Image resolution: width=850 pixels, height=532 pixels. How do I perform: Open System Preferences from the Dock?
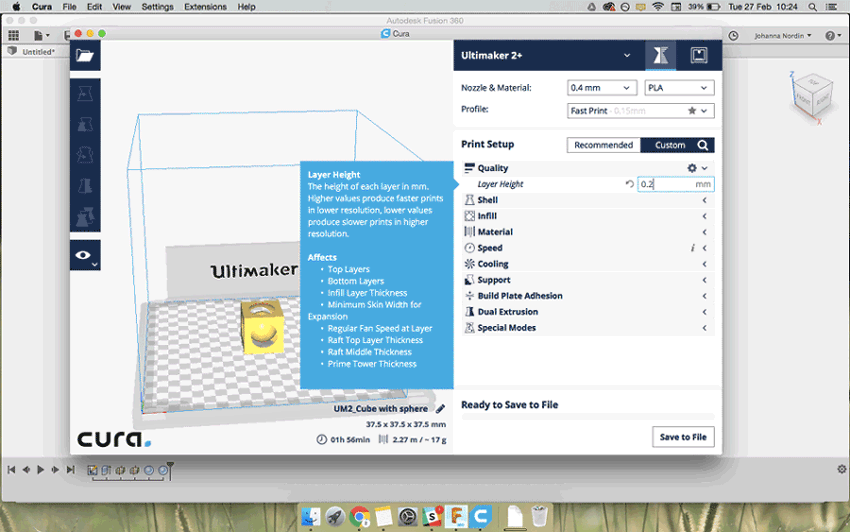tap(408, 516)
